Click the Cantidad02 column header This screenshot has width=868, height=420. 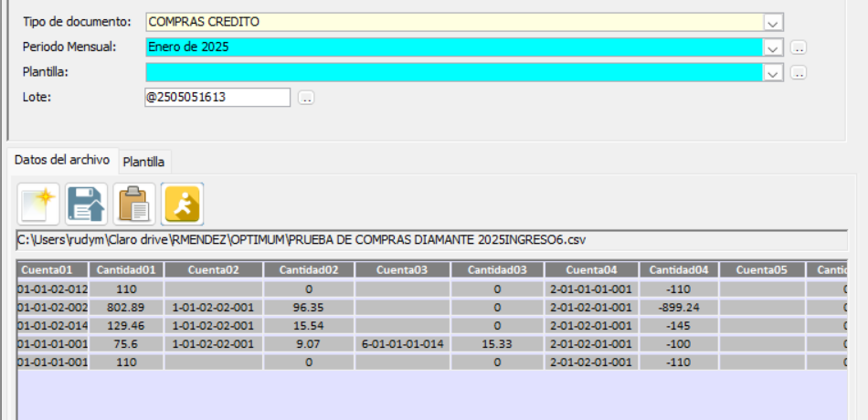tap(309, 270)
